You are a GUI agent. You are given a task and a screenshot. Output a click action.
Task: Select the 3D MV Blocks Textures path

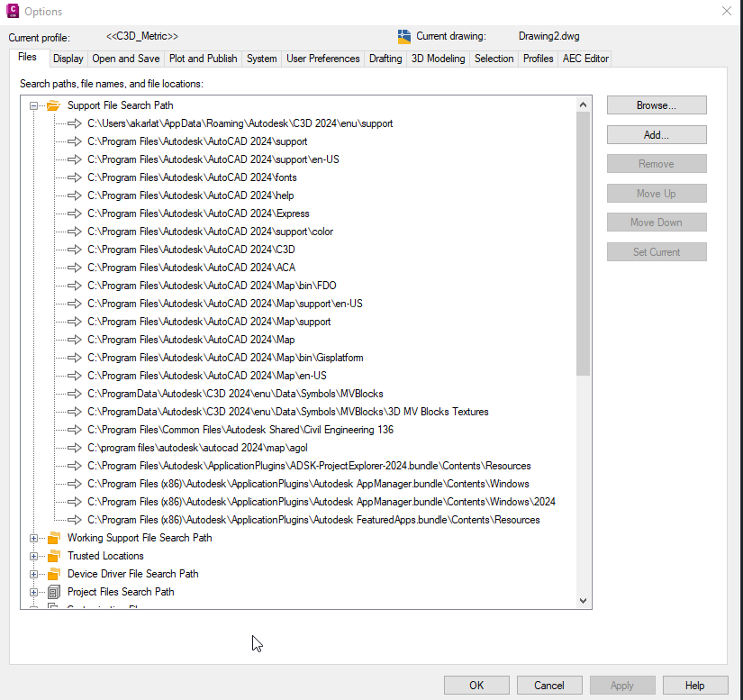(288, 412)
